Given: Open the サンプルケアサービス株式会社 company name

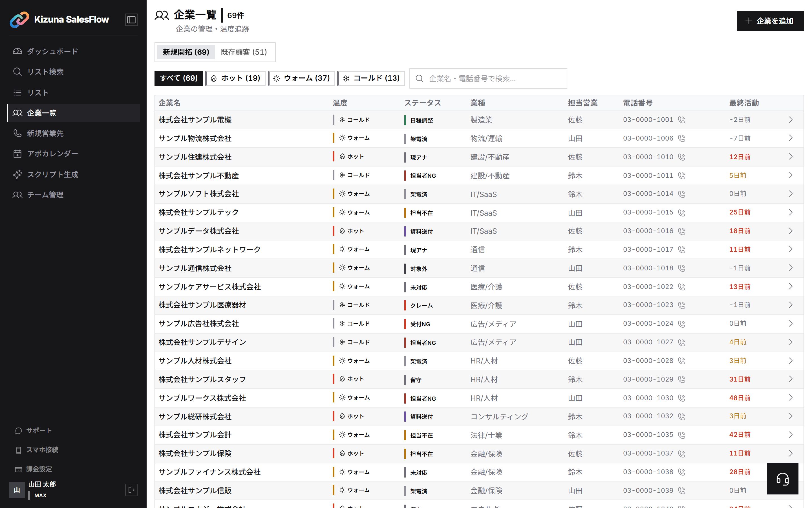Looking at the screenshot, I should 210,286.
